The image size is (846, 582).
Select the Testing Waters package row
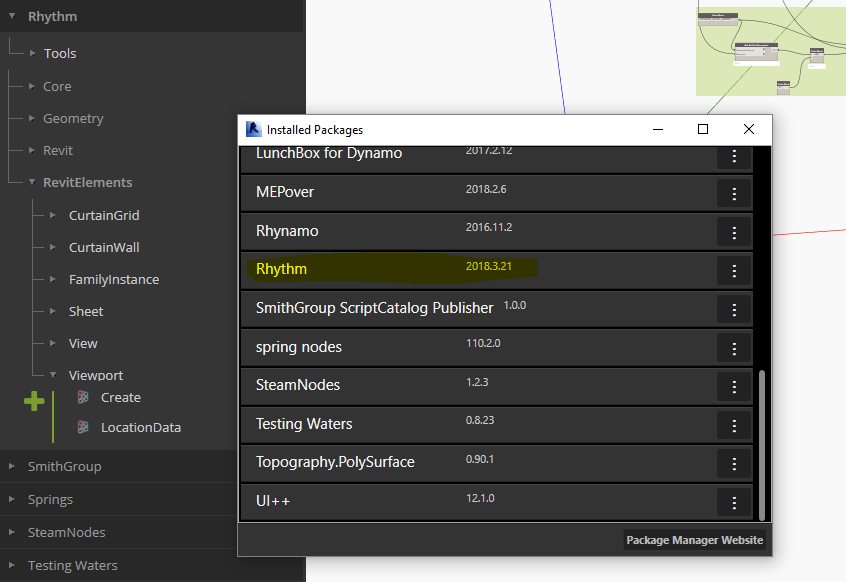(x=496, y=426)
